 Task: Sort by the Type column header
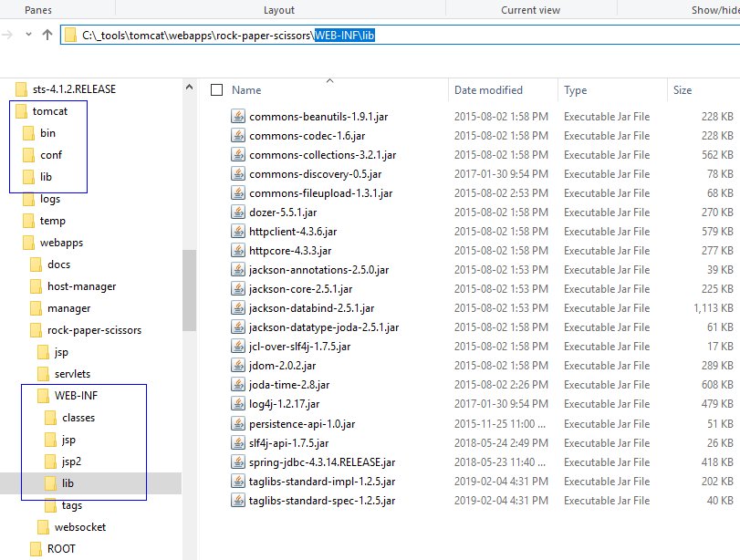tap(575, 90)
